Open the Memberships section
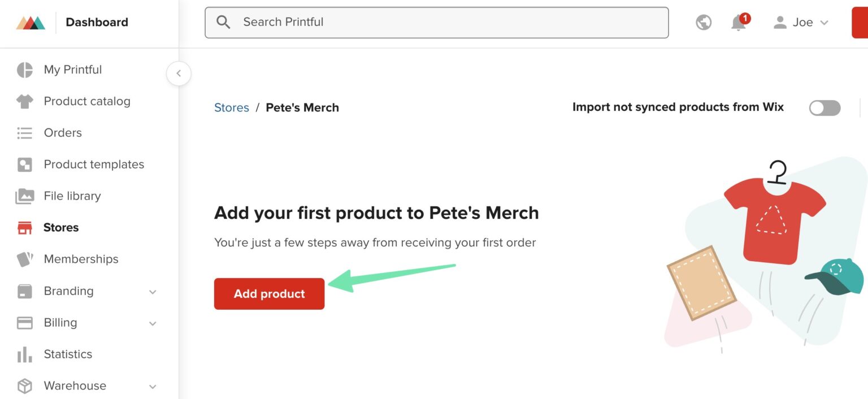868x399 pixels. (81, 259)
